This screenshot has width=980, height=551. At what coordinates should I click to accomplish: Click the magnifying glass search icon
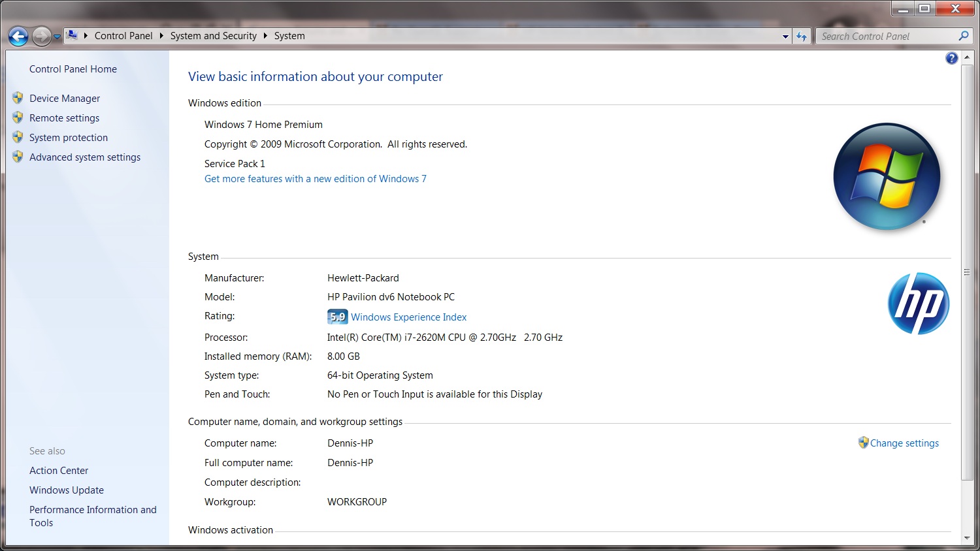[x=964, y=36]
